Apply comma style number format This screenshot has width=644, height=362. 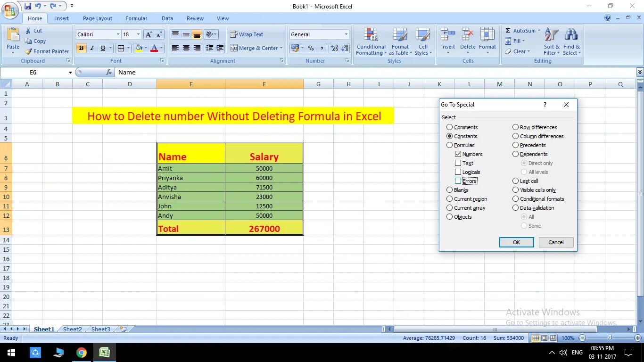point(322,48)
